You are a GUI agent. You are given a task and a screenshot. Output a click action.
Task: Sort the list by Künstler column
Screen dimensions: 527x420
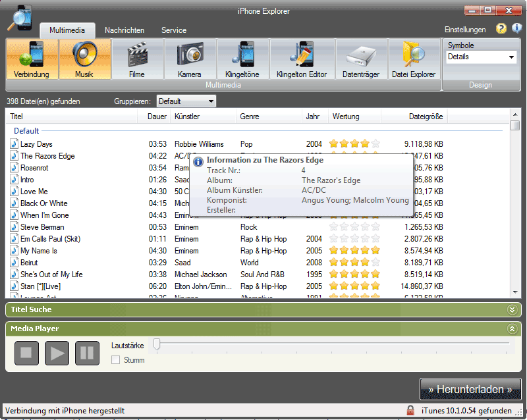pos(204,117)
